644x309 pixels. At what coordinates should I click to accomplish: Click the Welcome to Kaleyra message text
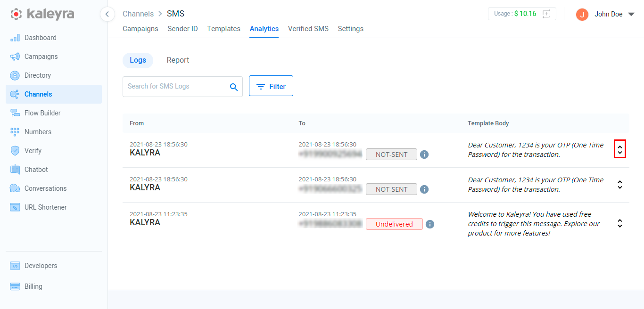(x=534, y=224)
